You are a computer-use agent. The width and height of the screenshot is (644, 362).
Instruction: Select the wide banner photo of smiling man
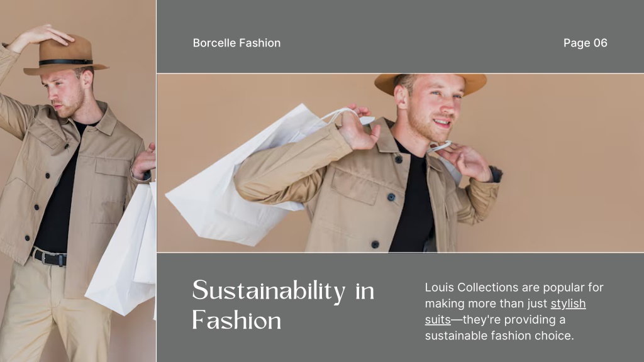[400, 163]
